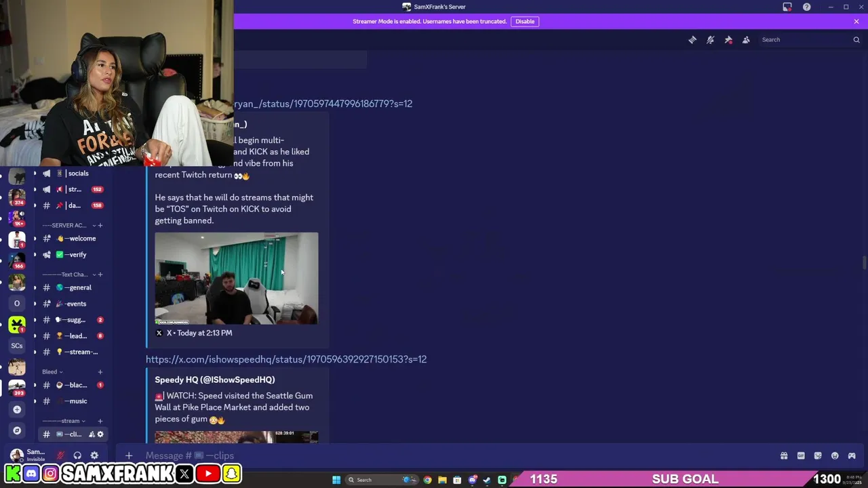This screenshot has width=868, height=488.
Task: Explore discoverable servers compass icon
Action: click(x=17, y=430)
